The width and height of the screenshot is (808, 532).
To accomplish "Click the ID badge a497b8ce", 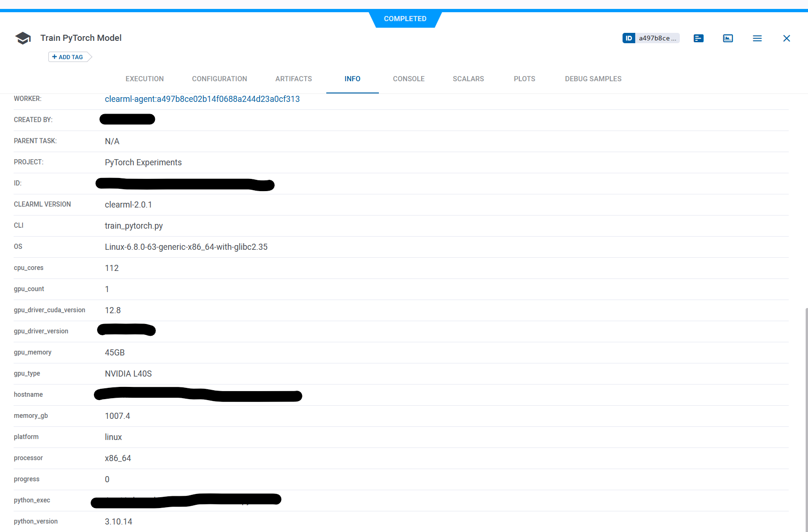I will pos(651,38).
